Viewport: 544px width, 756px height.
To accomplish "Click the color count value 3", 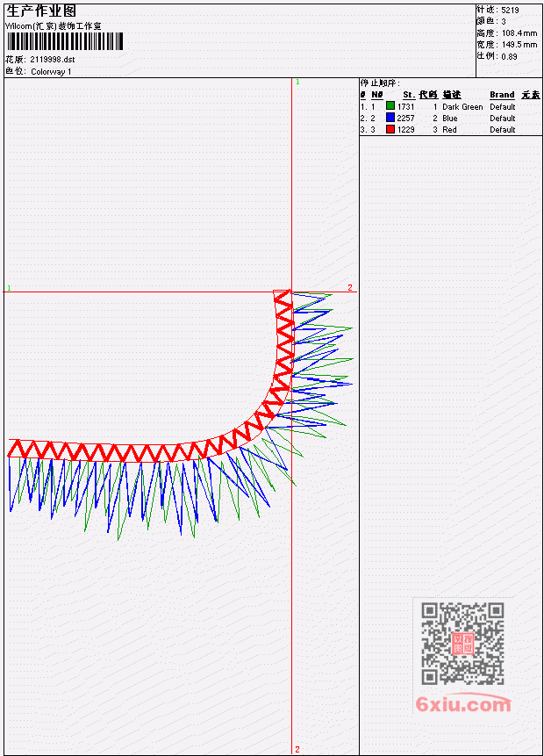I will pos(504,21).
